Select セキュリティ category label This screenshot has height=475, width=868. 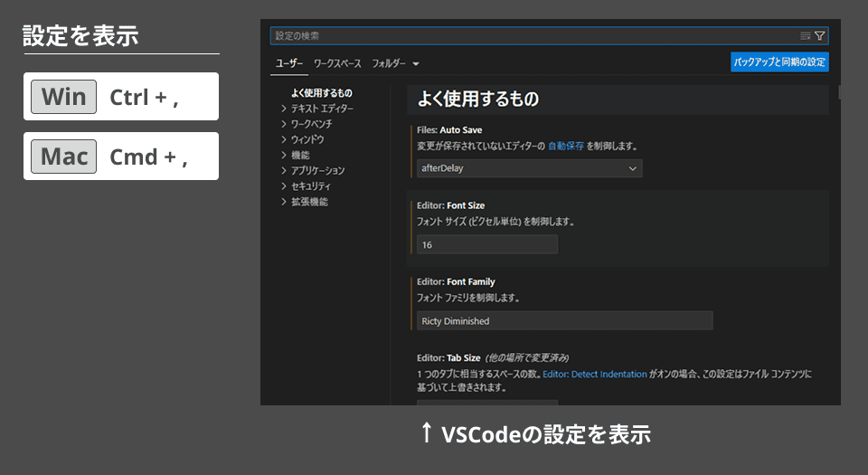tap(310, 186)
